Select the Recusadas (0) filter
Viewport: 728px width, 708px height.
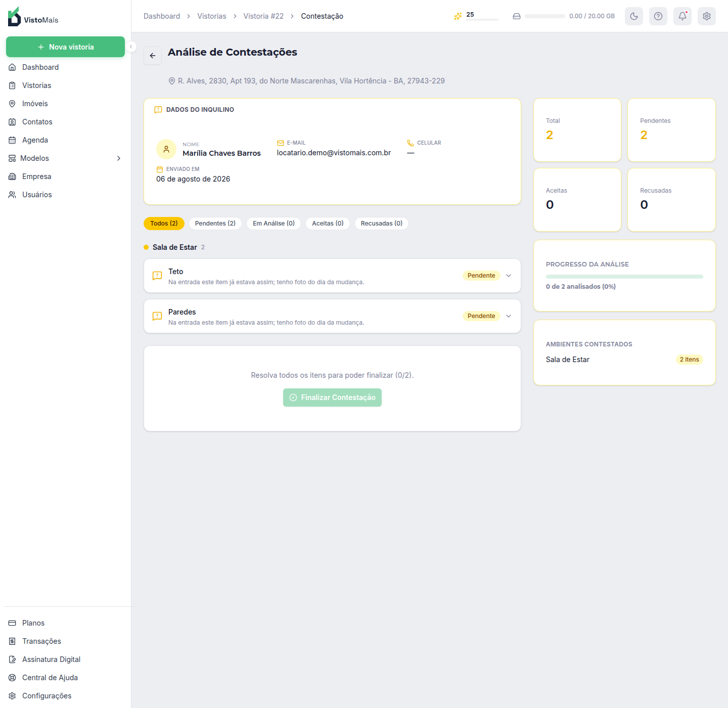click(382, 224)
